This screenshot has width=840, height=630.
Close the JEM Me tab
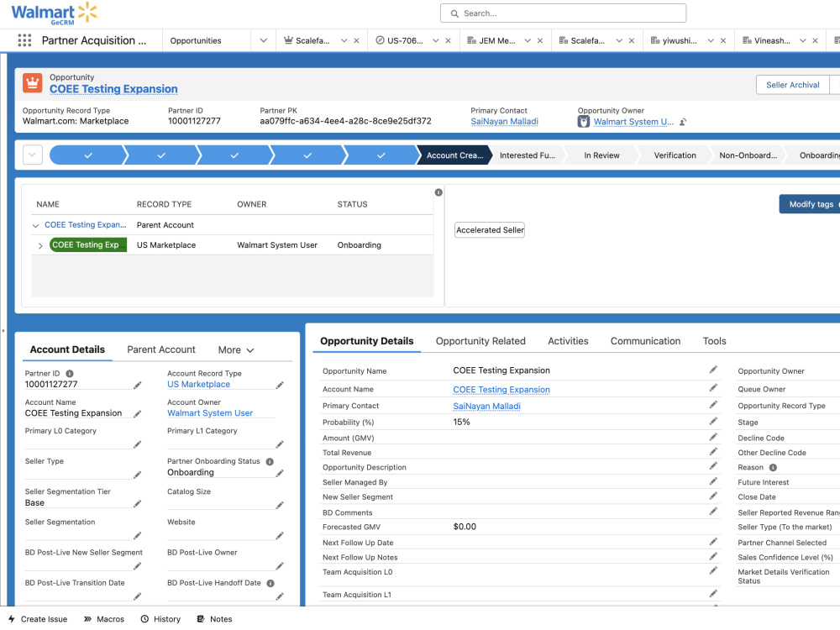tap(540, 40)
